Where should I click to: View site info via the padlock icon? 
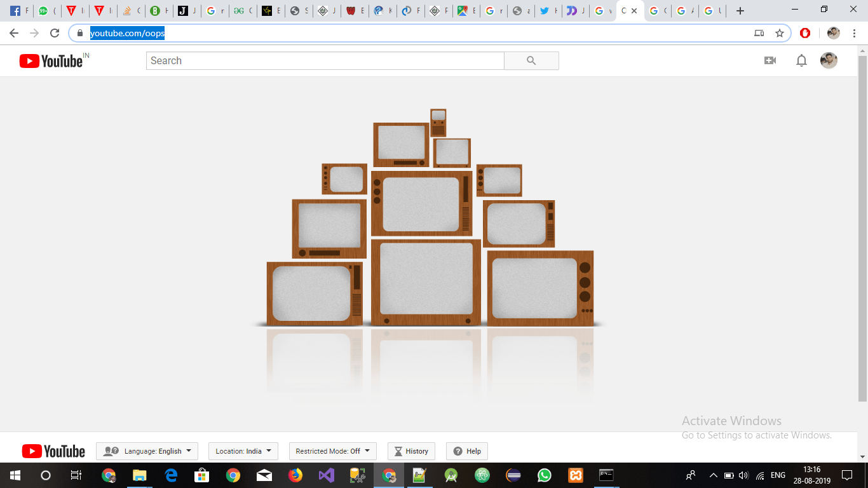80,33
